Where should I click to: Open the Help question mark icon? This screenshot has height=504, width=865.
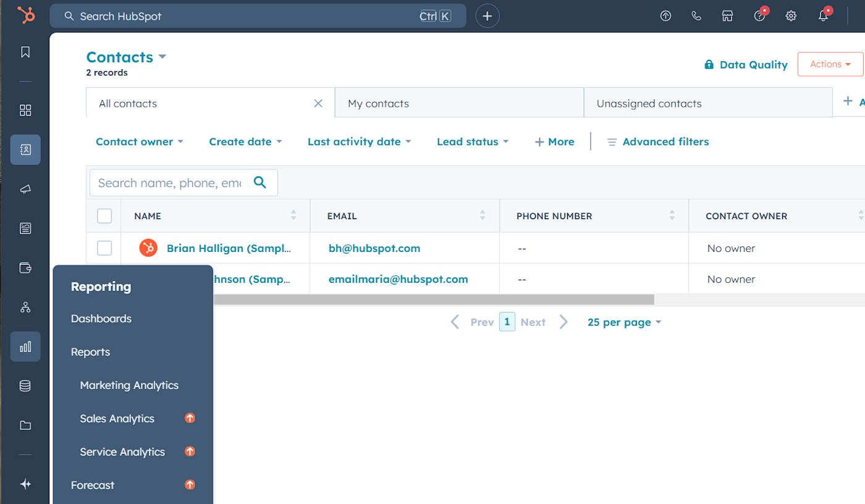760,16
